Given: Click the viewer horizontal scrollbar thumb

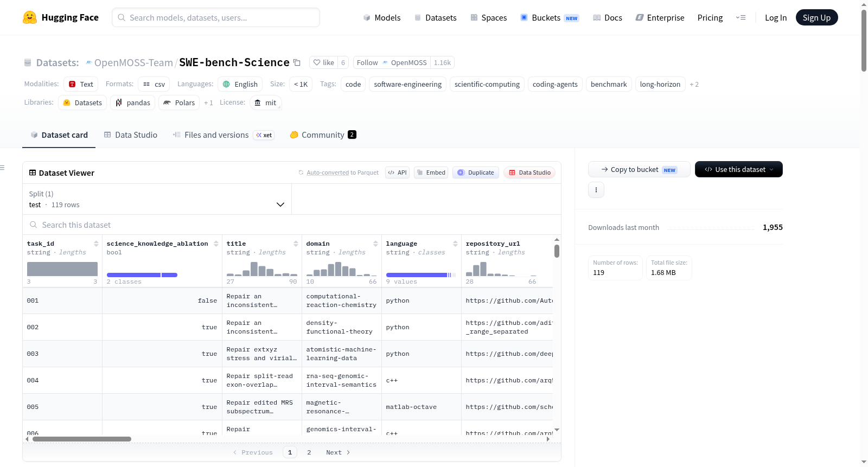Looking at the screenshot, I should pos(82,439).
